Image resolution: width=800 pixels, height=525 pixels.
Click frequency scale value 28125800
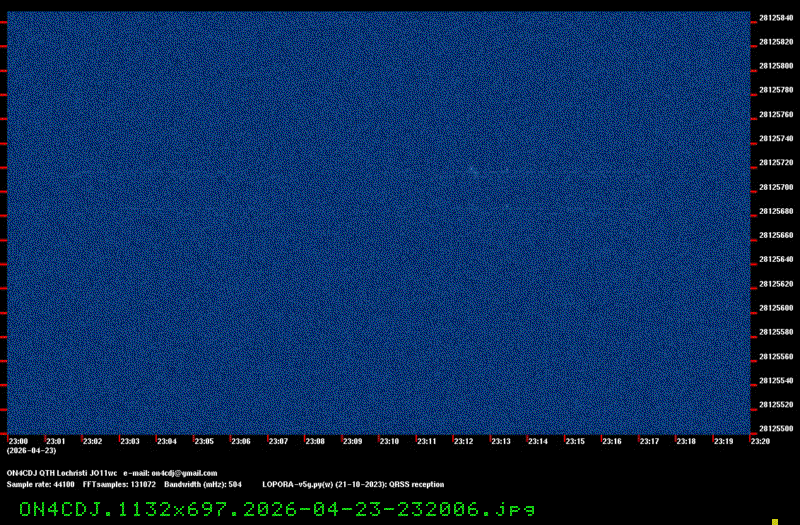(x=776, y=66)
